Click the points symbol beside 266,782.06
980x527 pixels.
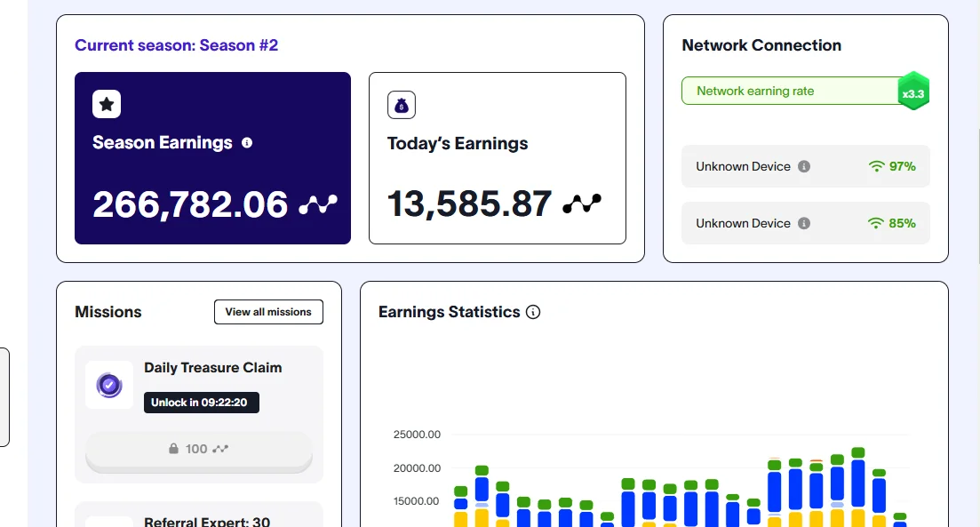[318, 204]
